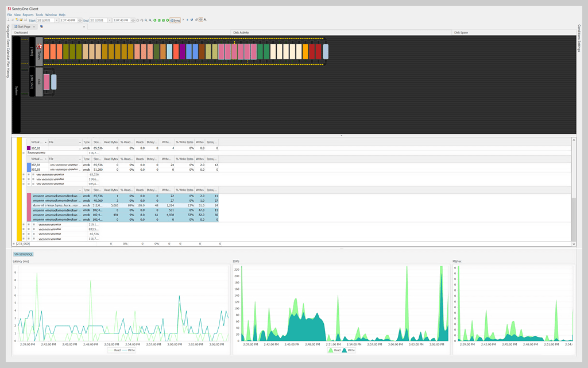Expand the [2TB_SSD] node in the grid
Viewport: 588px width, 368px height.
click(x=13, y=244)
